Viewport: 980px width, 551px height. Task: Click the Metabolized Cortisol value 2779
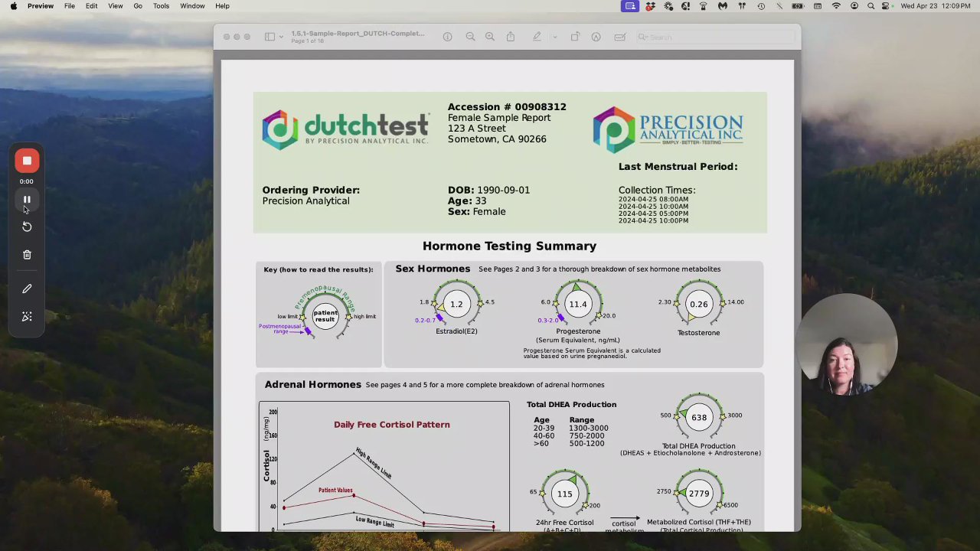699,494
